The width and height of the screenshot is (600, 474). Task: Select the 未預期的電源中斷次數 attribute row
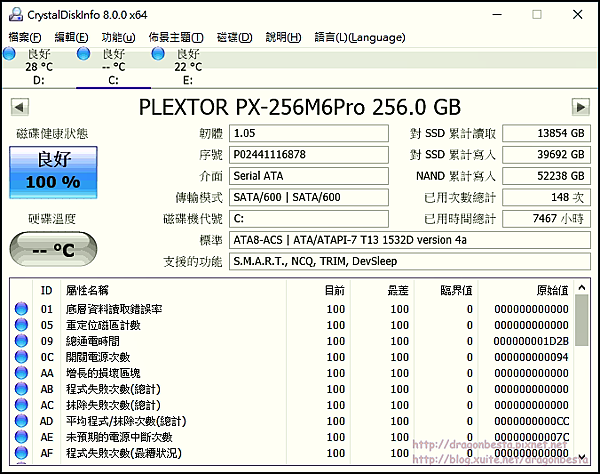292,437
